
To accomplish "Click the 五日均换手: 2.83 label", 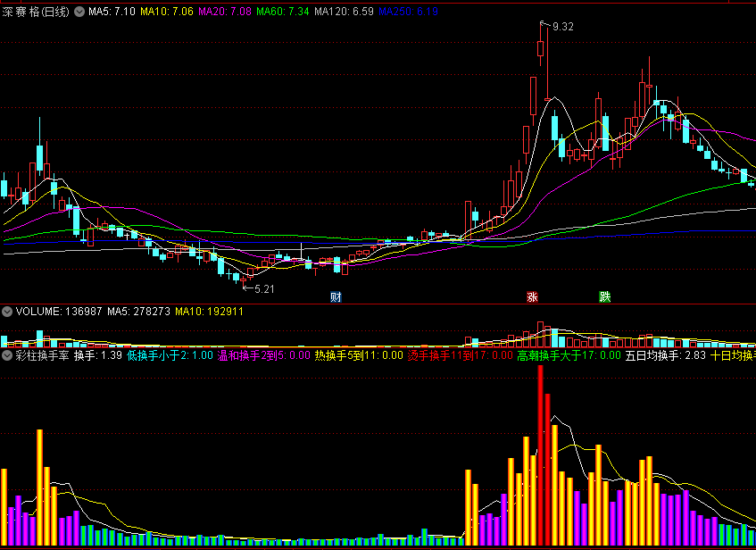I will point(665,356).
